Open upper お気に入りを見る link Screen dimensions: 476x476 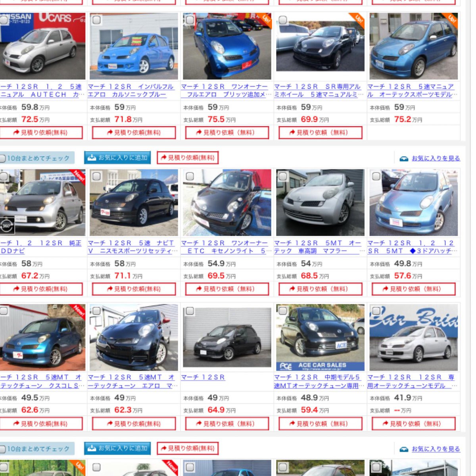[436, 158]
